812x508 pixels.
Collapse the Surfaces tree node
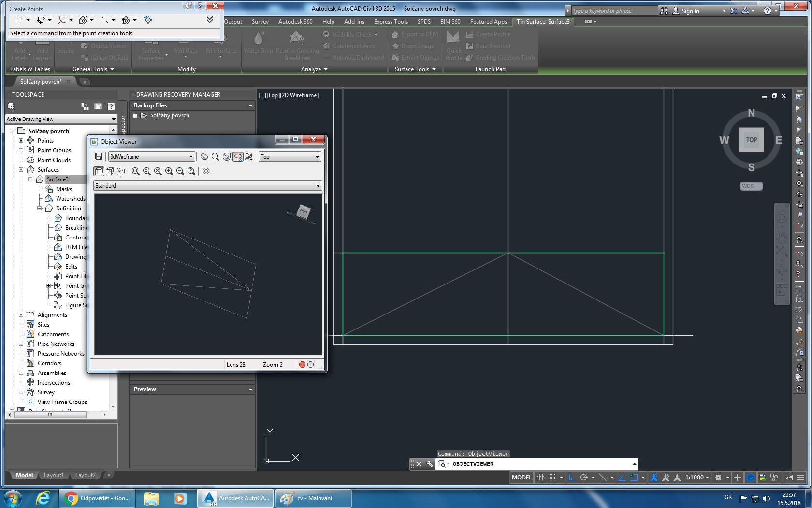pos(21,169)
